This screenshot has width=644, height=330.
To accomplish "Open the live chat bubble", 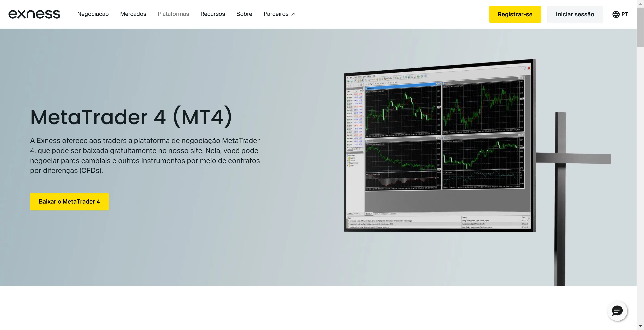I will 617,311.
